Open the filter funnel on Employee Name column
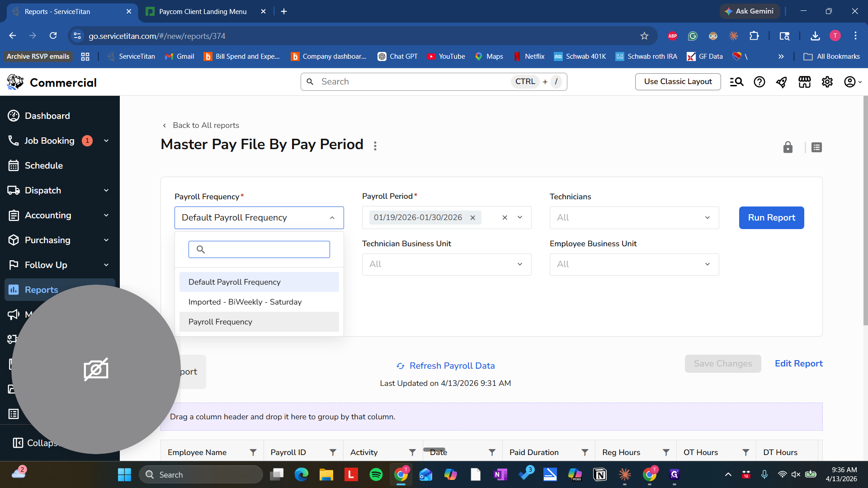Viewport: 868px width, 488px height. (253, 452)
